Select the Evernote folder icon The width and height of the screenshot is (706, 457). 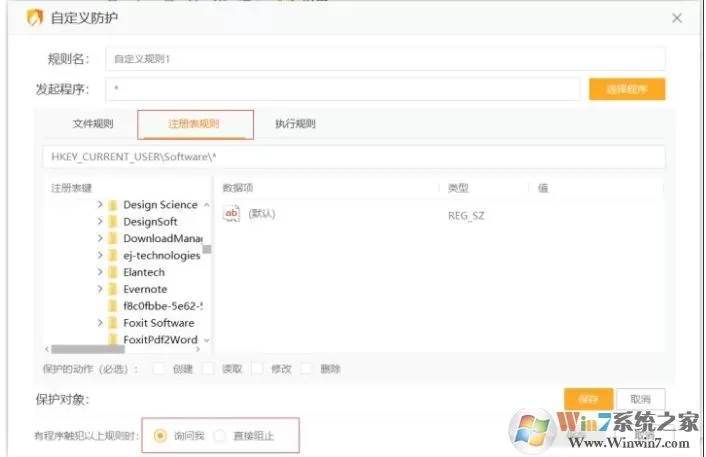click(x=113, y=289)
